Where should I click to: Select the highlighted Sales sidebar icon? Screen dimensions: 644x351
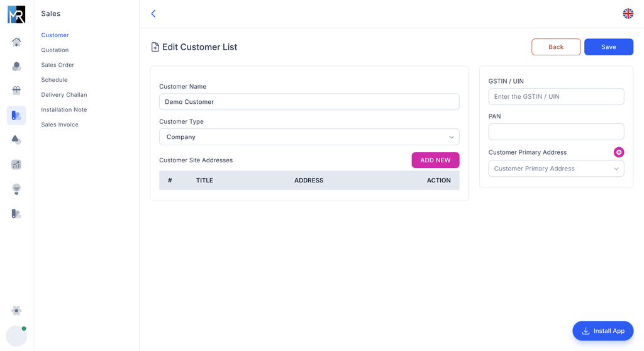[16, 115]
